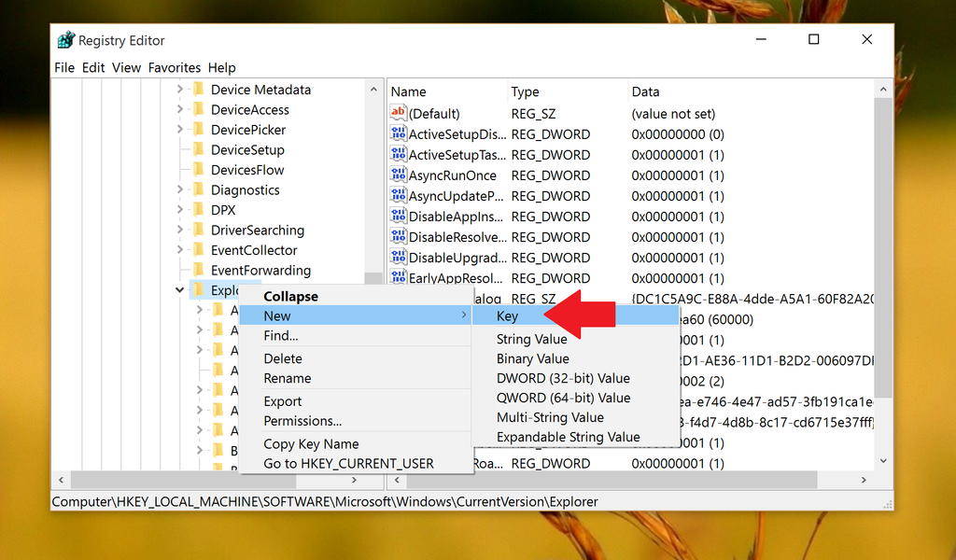Click the values pane scroll down arrow
This screenshot has height=560, width=956.
883,461
